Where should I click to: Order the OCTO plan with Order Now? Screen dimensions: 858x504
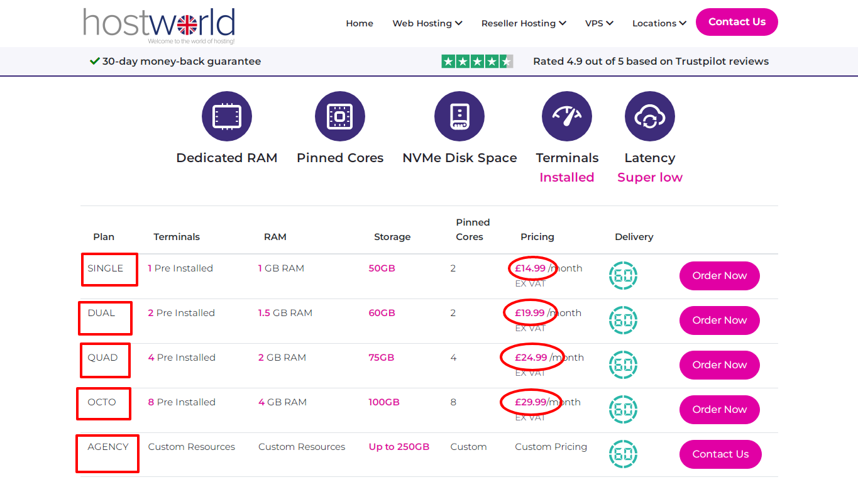click(x=720, y=410)
